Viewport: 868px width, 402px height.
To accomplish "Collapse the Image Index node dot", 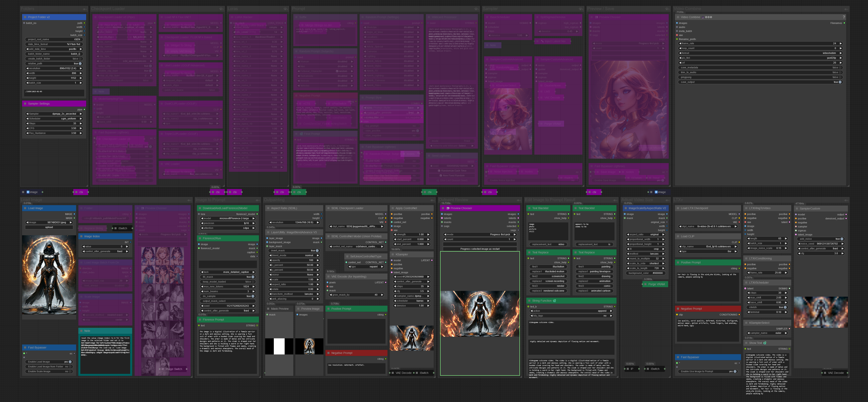I will (81, 236).
